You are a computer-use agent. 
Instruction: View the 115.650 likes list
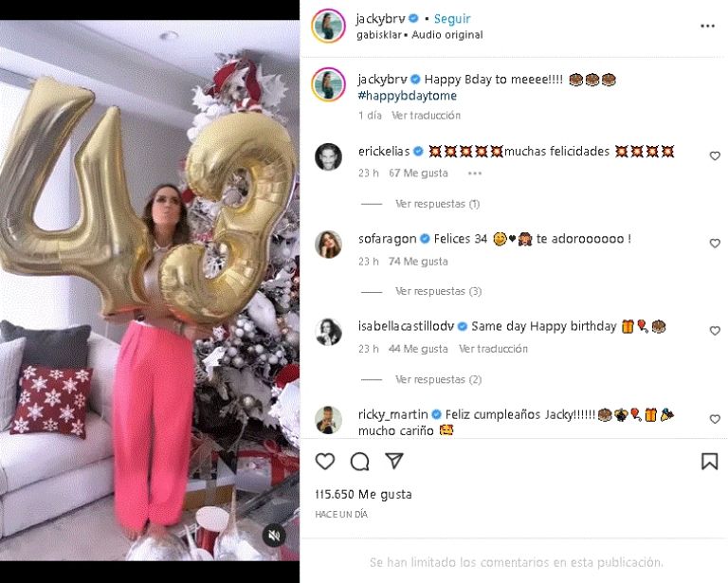363,495
